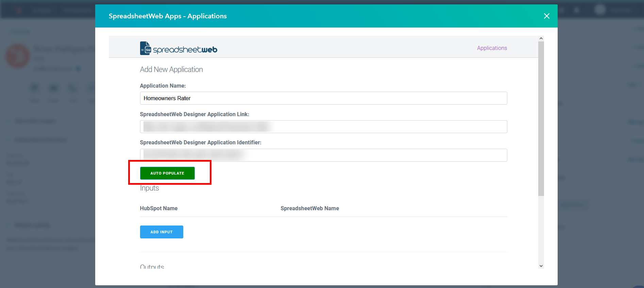Click the 'Add New Application' heading

[x=171, y=69]
